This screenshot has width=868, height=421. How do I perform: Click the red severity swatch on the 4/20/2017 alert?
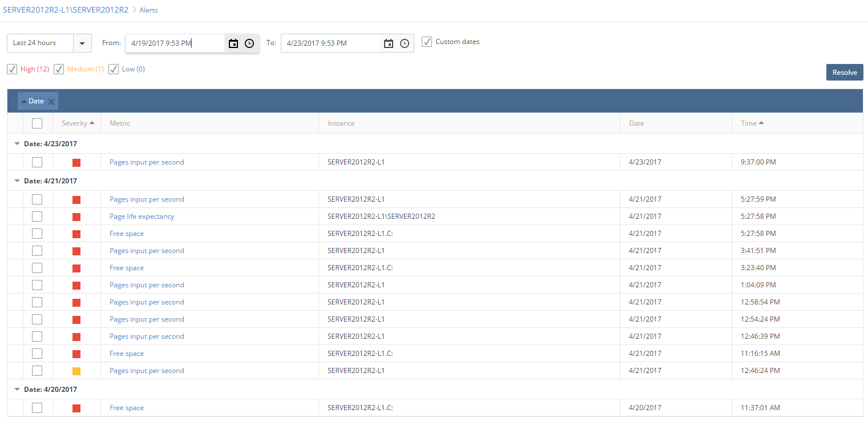76,407
